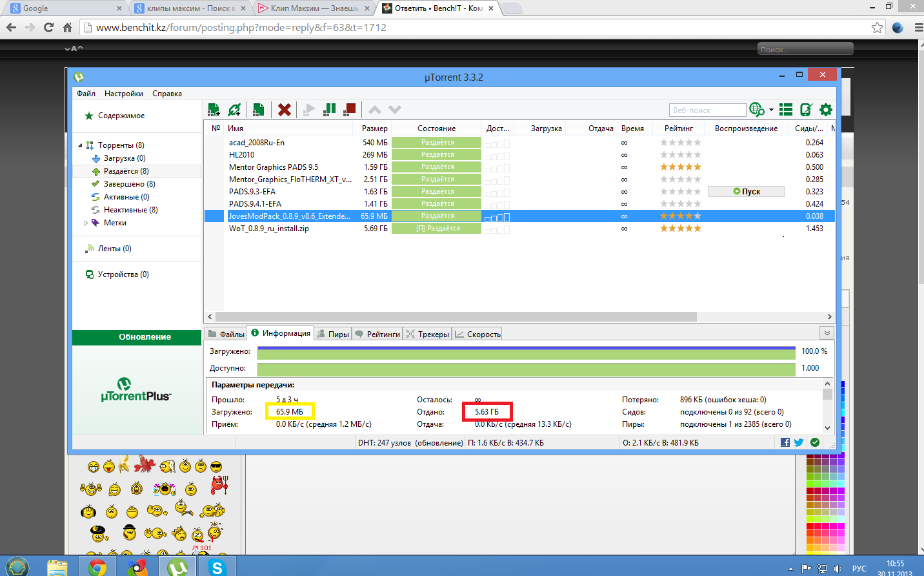Viewport: 924px width, 576px height.
Task: Click the red X Remove torrent icon
Action: (284, 110)
